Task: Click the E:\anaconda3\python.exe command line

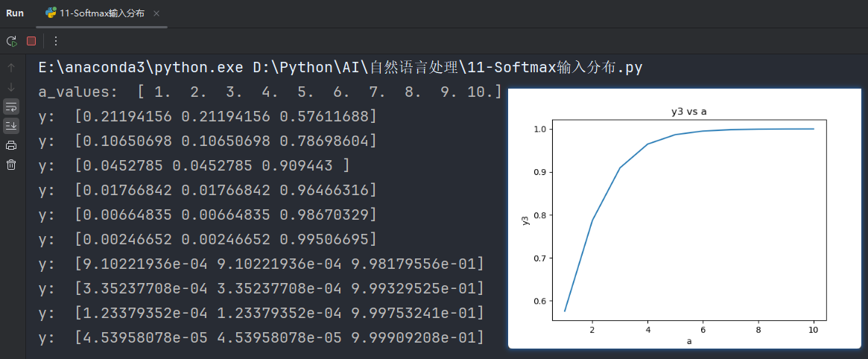Action: [x=340, y=68]
